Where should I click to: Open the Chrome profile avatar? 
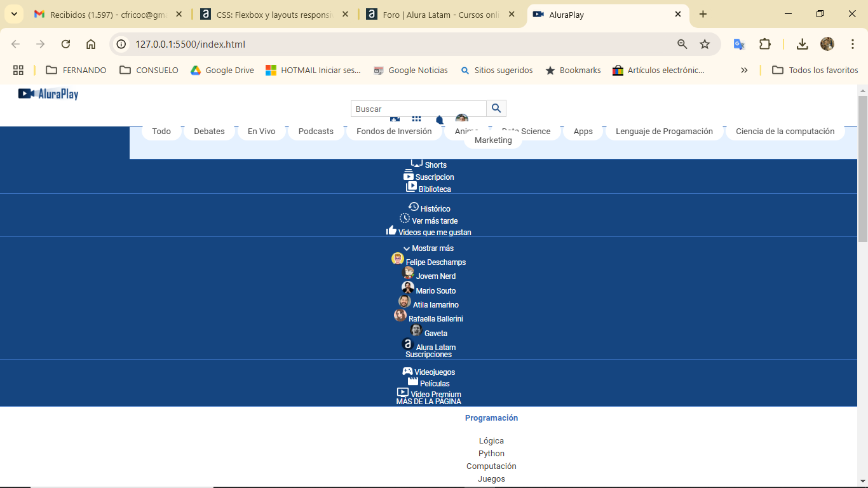coord(827,44)
